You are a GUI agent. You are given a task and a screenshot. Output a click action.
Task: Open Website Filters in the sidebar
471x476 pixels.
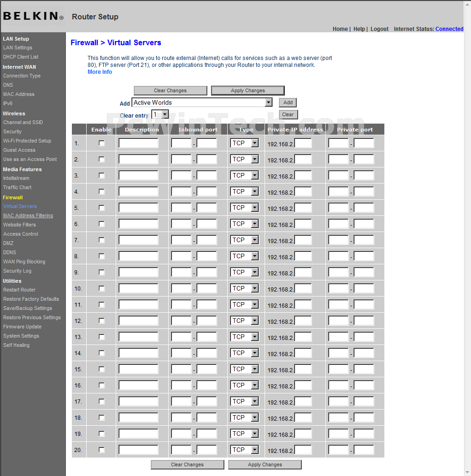(x=19, y=225)
